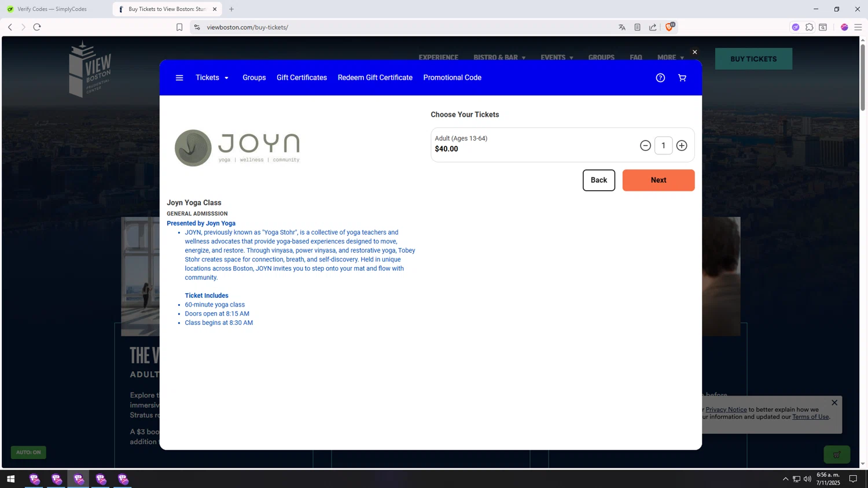Click the translate page icon
Screen dimensions: 868x488
622,27
